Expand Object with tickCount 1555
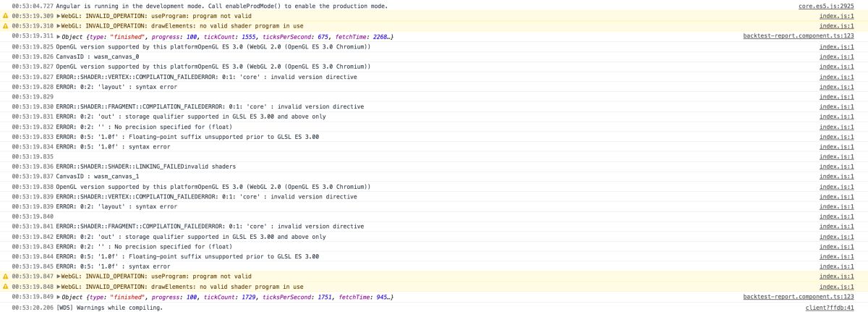The image size is (868, 312). coord(59,35)
